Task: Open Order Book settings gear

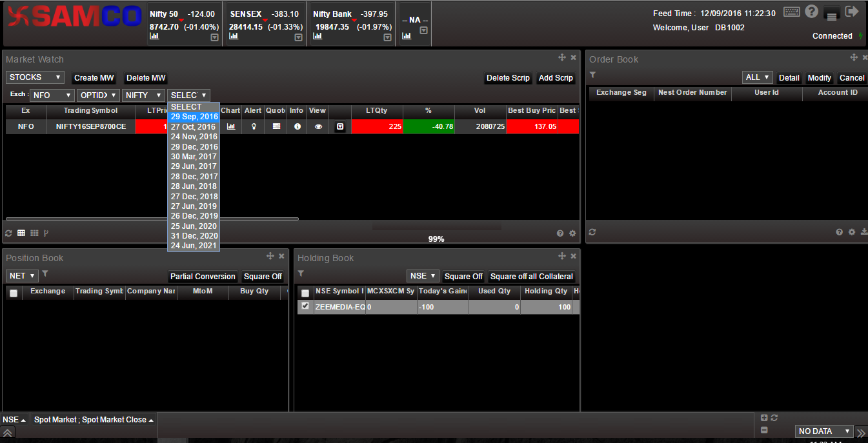Action: 852,232
